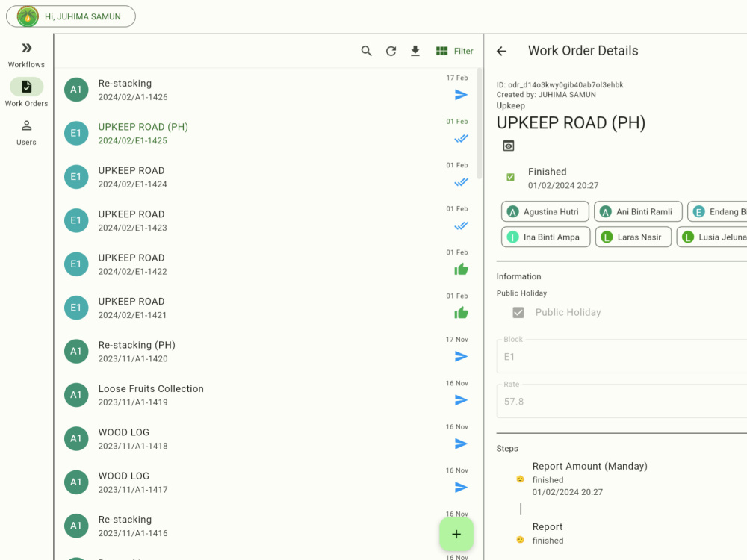
Task: Click double-check icon for order E1-1425
Action: tap(461, 139)
